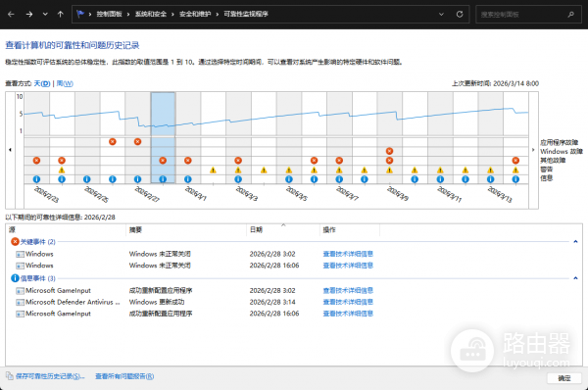Select the warning icon on 2026/3/11
588x390 pixels.
coord(440,171)
